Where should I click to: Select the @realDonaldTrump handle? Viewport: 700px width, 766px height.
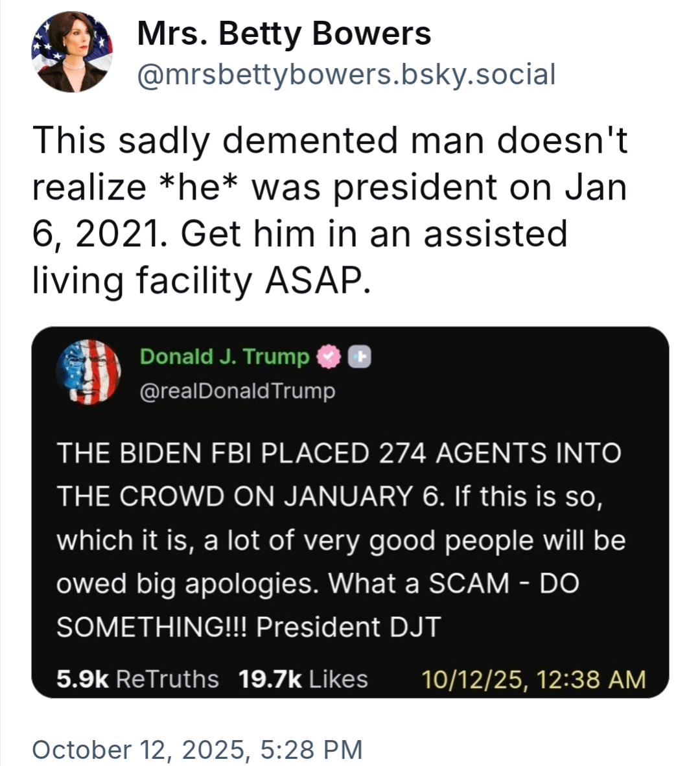click(x=237, y=391)
